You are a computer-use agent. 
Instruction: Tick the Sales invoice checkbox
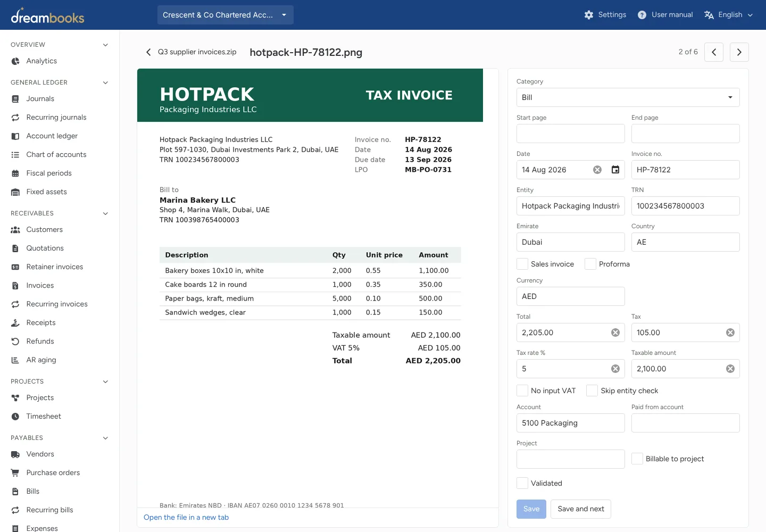(x=522, y=264)
